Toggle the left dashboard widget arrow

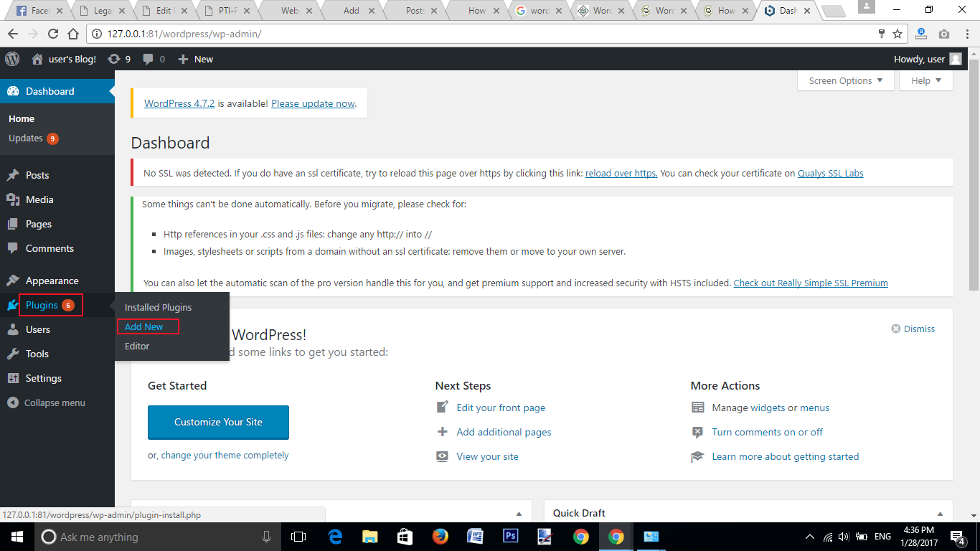[519, 513]
